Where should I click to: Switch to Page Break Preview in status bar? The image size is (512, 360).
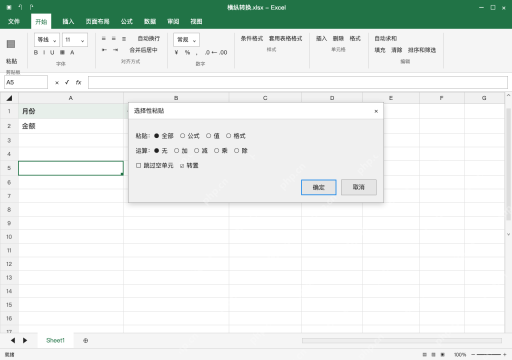pyautogui.click(x=443, y=355)
